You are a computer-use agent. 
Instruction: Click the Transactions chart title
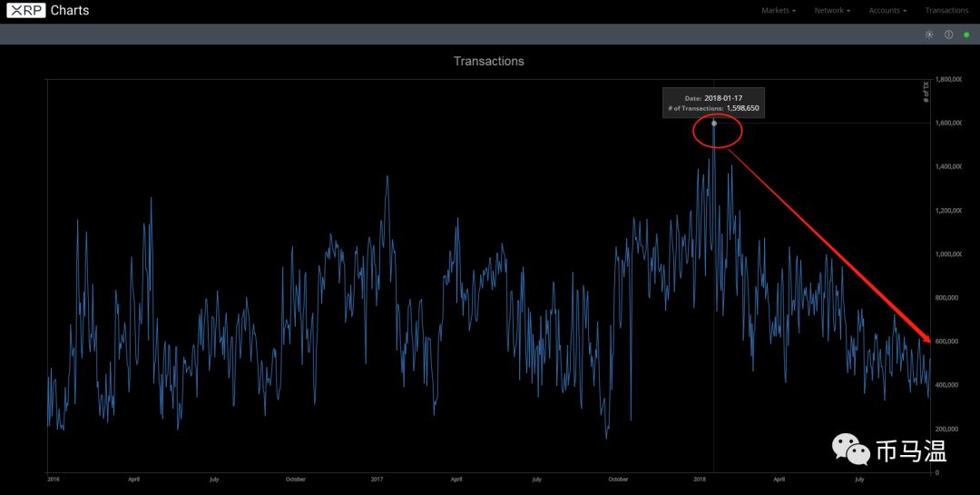pyautogui.click(x=489, y=62)
